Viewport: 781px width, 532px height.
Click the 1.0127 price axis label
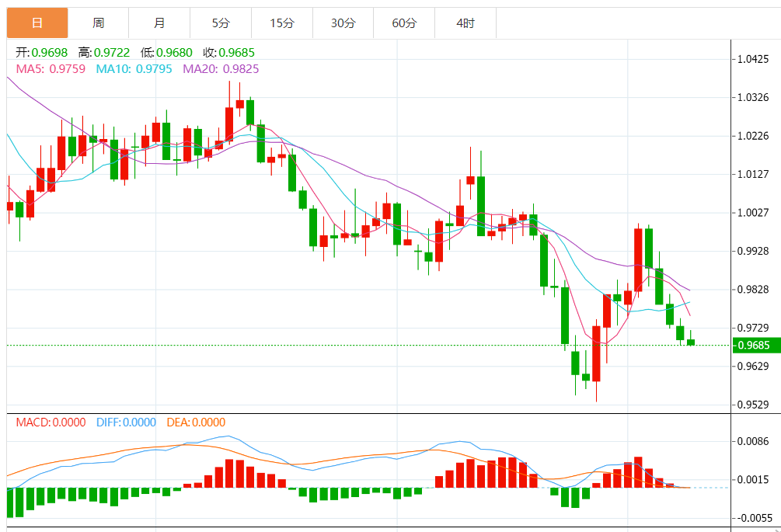752,174
